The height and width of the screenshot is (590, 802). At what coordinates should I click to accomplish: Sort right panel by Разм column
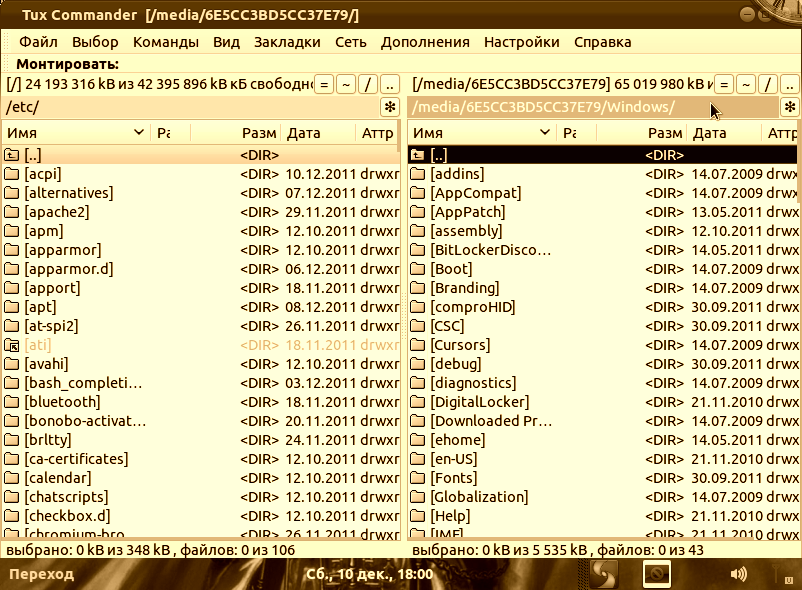(x=641, y=133)
